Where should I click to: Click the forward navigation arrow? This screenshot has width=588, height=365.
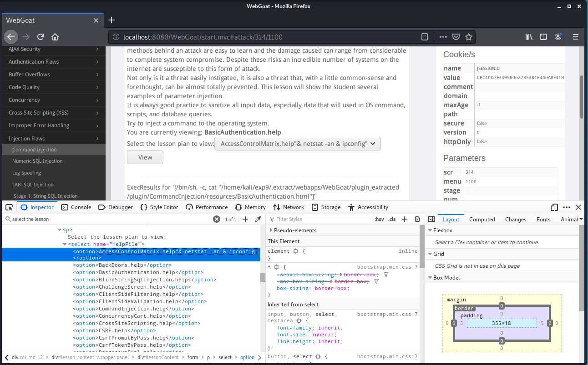pyautogui.click(x=26, y=37)
